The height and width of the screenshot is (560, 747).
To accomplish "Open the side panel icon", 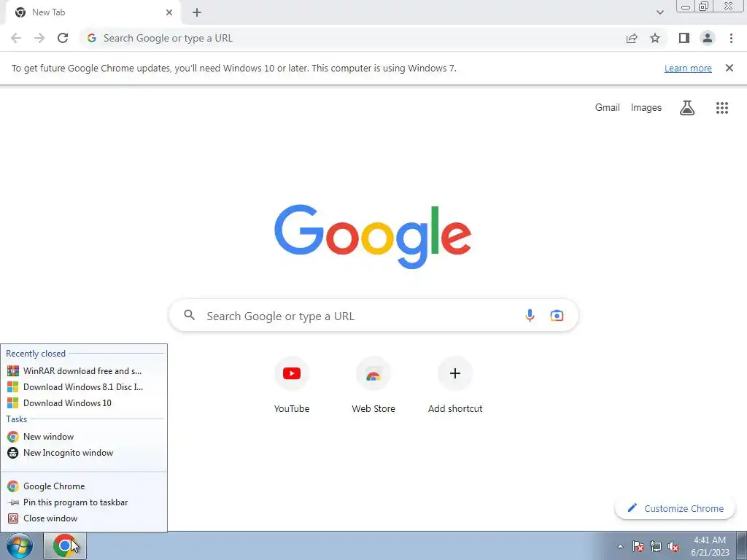I will click(684, 38).
